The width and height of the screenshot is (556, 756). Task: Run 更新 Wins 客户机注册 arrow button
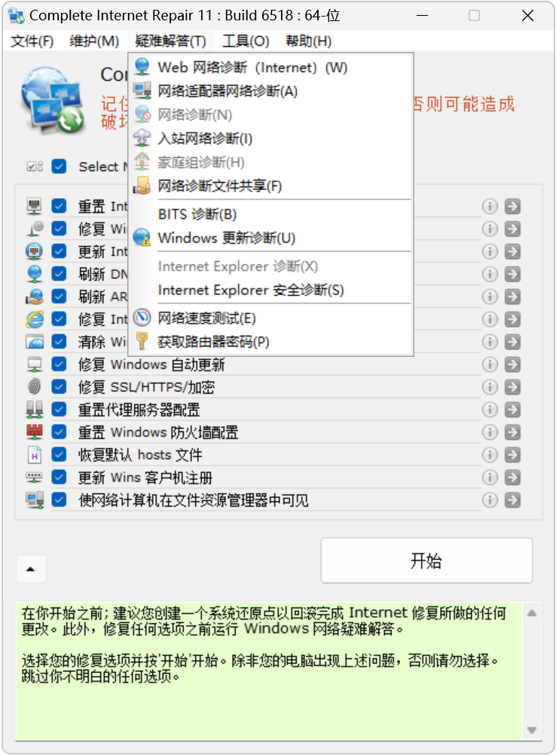pos(512,478)
